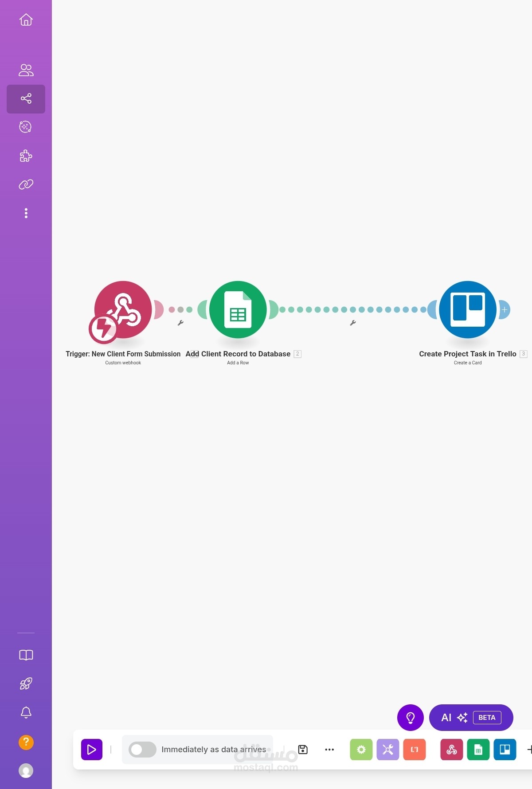Open the Home icon in sidebar
This screenshot has height=789, width=532.
coord(26,20)
